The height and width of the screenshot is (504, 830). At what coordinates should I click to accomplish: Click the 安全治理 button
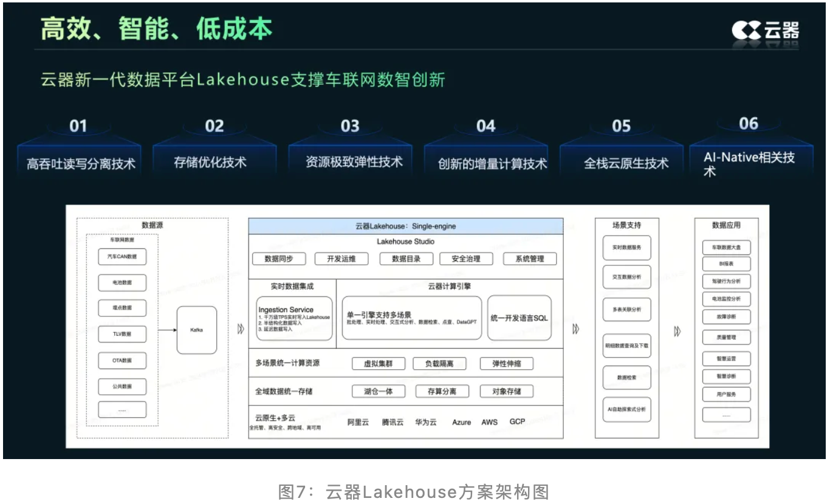click(465, 259)
